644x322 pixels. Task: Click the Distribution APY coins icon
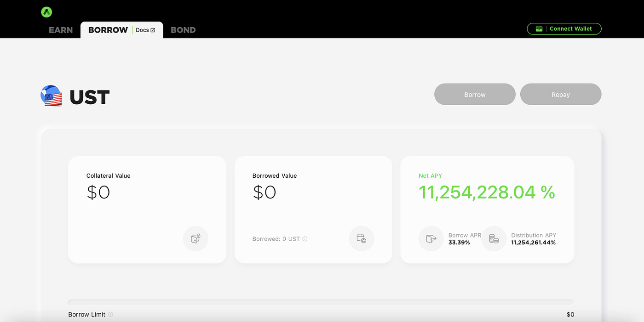pos(494,238)
